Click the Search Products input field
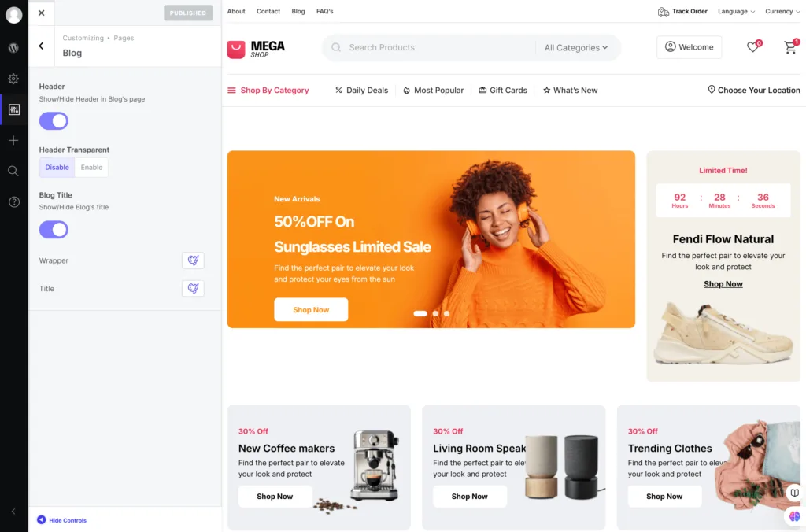This screenshot has width=806, height=532. [x=441, y=47]
